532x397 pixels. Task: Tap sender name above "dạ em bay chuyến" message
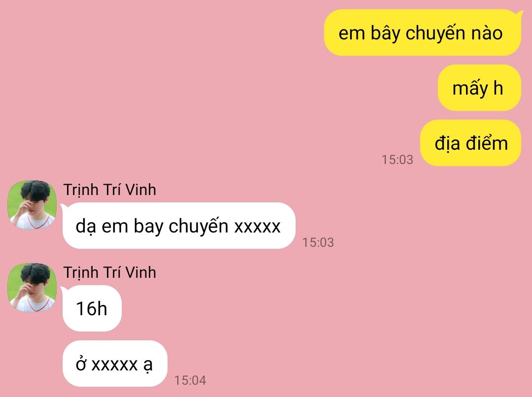[109, 190]
